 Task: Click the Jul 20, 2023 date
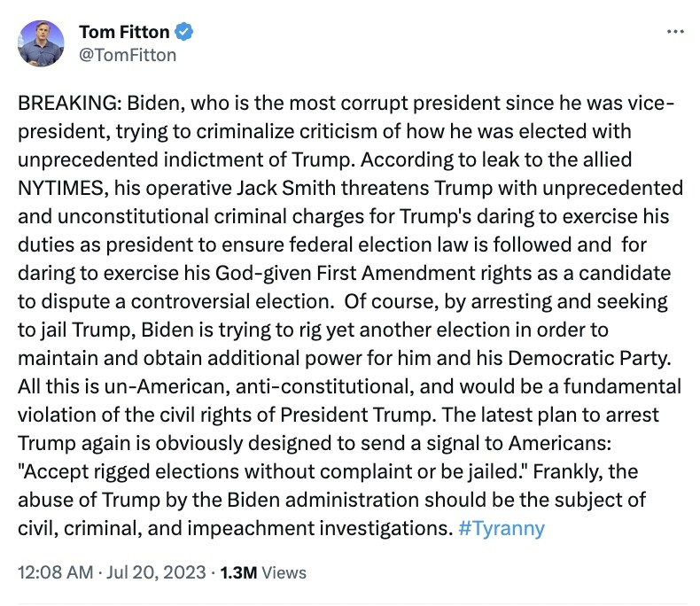pyautogui.click(x=156, y=572)
